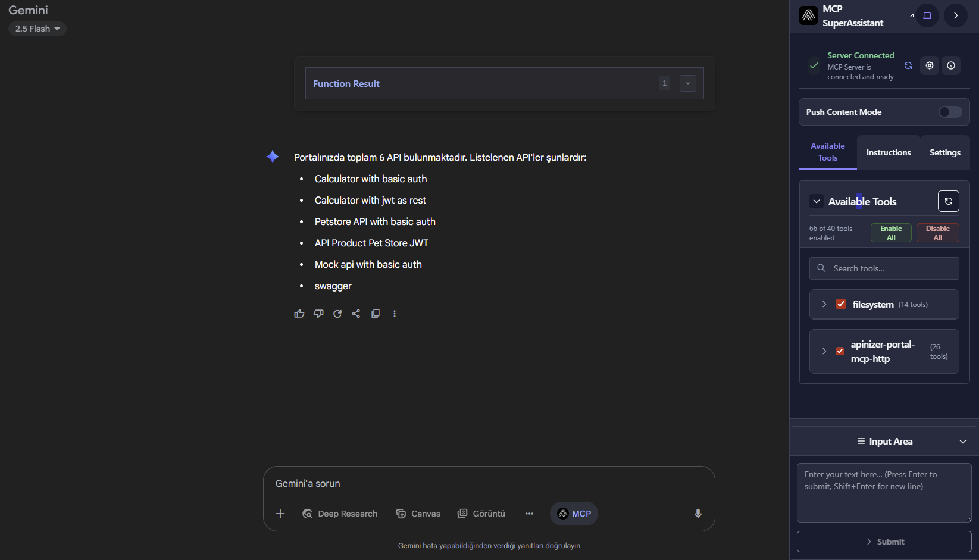The height and width of the screenshot is (560, 979).
Task: Open MCP server settings gear icon
Action: [x=929, y=65]
